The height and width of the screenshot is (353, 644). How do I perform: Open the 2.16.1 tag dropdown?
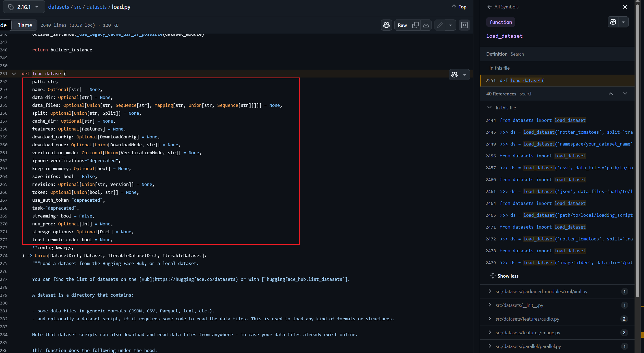pyautogui.click(x=23, y=7)
